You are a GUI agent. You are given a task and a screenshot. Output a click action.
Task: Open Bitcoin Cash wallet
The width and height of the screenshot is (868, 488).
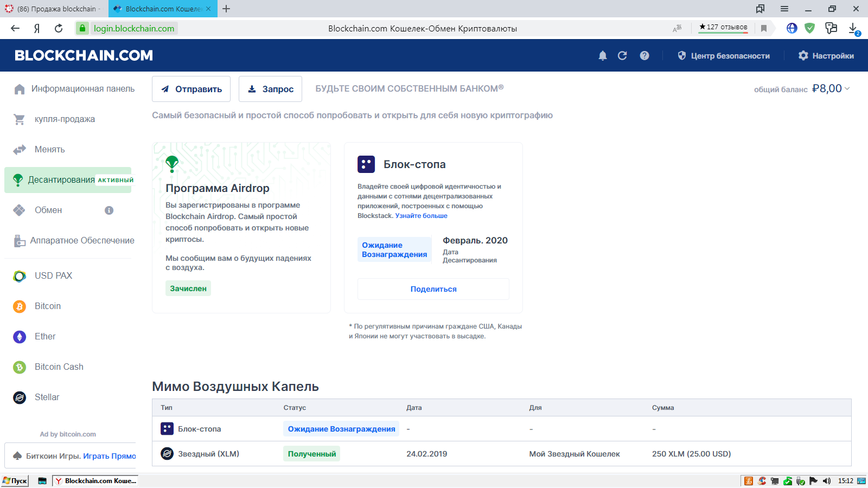48,367
